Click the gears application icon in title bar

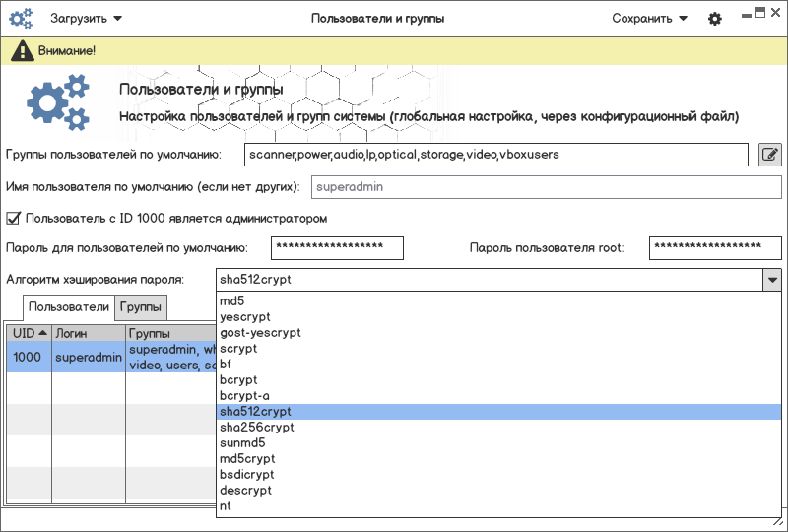[x=21, y=19]
